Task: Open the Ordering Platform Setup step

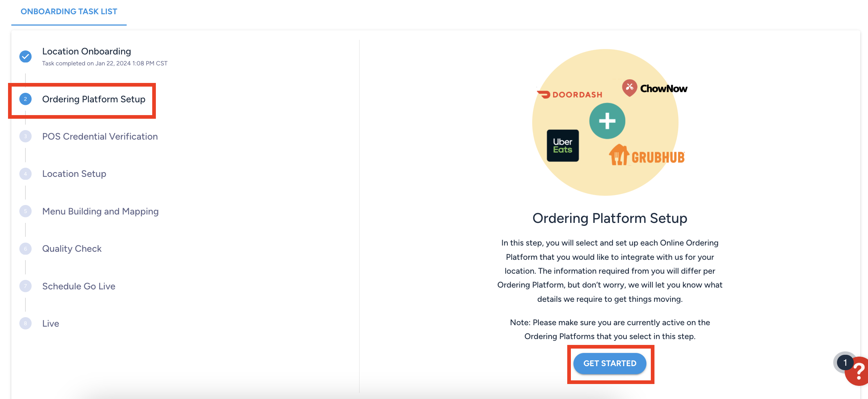Action: 93,99
